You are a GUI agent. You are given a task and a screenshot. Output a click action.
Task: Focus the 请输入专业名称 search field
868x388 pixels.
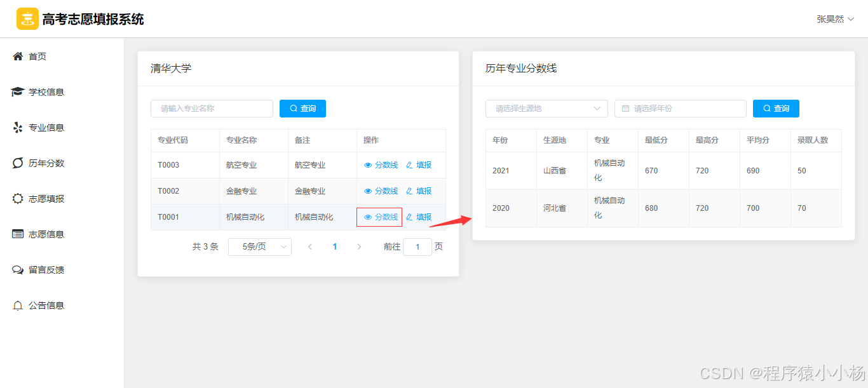[x=212, y=109]
